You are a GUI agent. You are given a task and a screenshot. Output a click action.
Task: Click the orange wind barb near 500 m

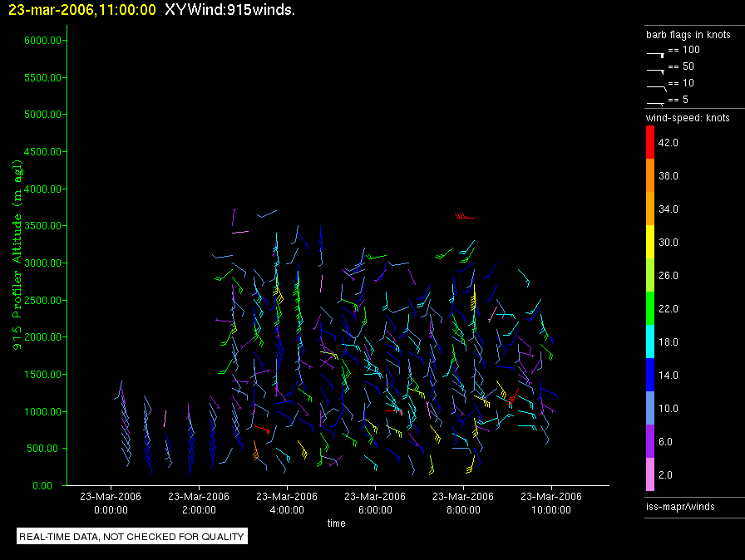pyautogui.click(x=255, y=449)
